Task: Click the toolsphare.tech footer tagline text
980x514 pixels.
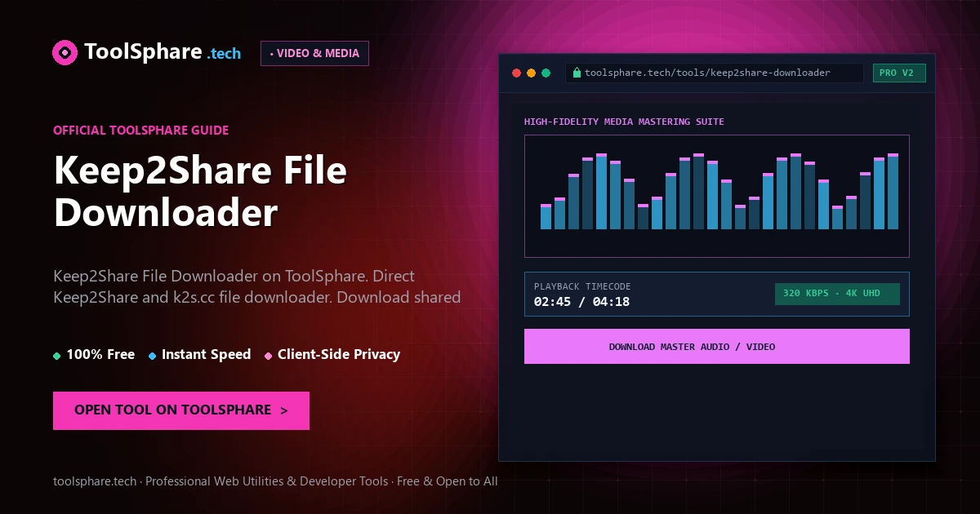Action: coord(275,481)
